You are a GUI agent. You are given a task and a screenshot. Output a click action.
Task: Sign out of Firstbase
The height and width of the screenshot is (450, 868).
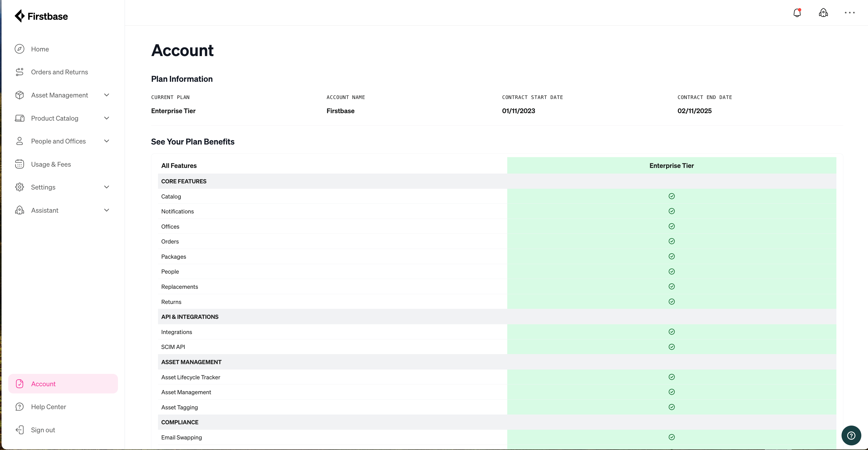[x=43, y=430]
